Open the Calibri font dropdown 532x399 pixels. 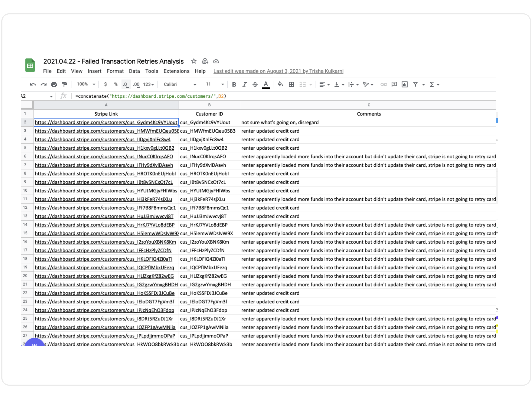pyautogui.click(x=180, y=84)
